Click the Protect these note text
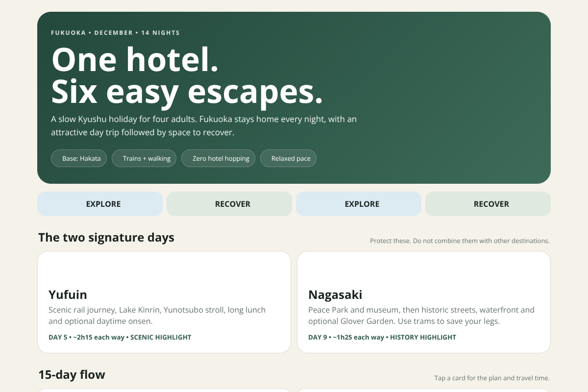 460,241
